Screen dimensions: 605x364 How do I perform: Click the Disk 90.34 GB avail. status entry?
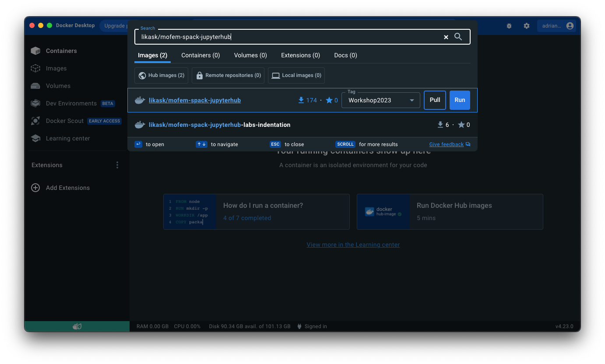click(250, 326)
